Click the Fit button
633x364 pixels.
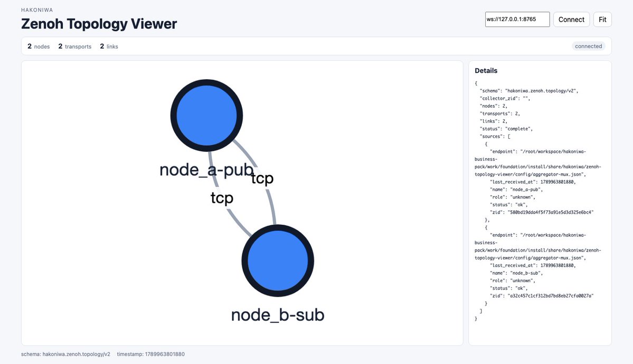pyautogui.click(x=602, y=20)
